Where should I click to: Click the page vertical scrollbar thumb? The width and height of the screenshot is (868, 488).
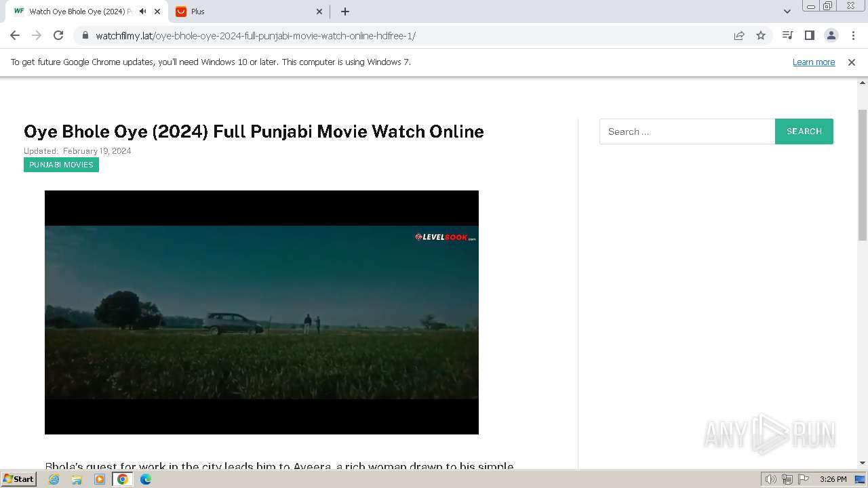(x=863, y=175)
